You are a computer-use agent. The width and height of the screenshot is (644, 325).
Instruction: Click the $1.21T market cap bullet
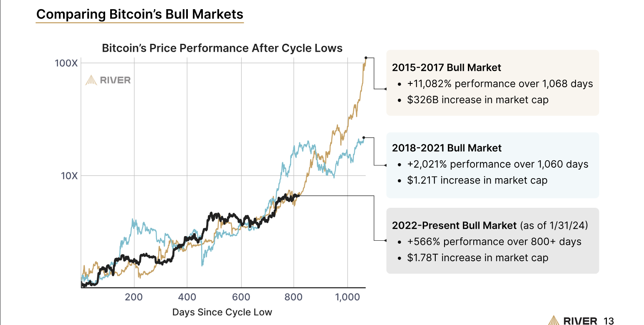(477, 180)
